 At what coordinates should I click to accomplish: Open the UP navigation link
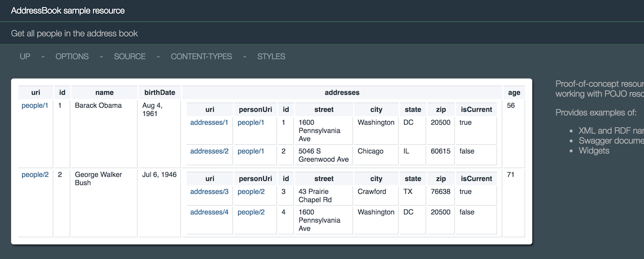coord(25,57)
